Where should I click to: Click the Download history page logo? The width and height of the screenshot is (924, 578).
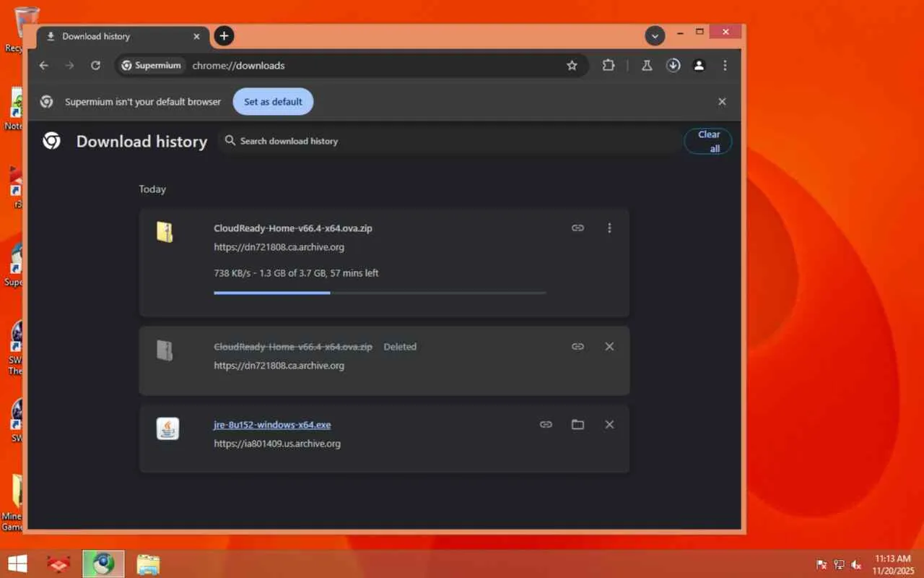pos(51,141)
